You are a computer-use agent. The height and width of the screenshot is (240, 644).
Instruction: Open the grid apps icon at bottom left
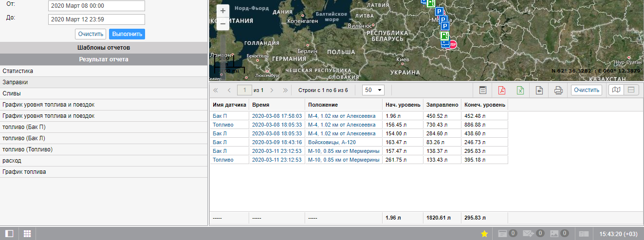27,234
